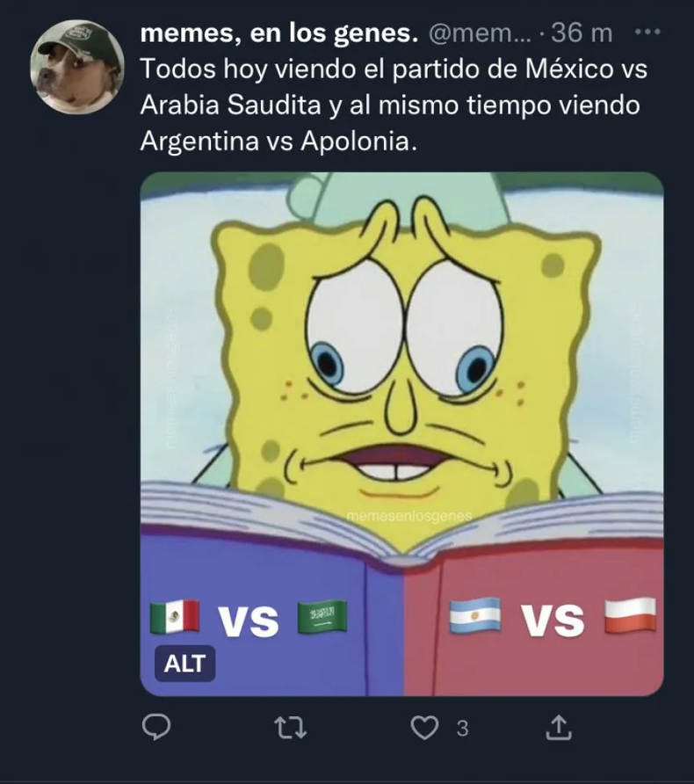The image size is (694, 784).
Task: Click the memesenlosgenes watermark on the book
Action: [x=409, y=516]
